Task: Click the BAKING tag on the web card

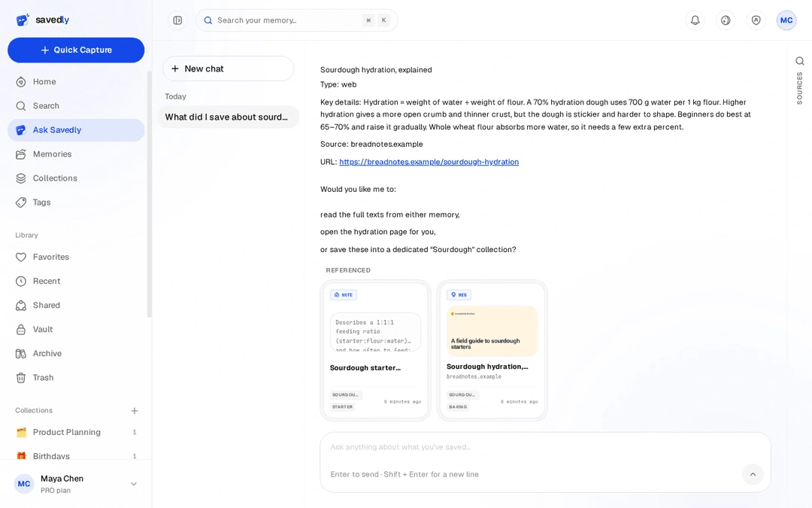Action: click(458, 407)
